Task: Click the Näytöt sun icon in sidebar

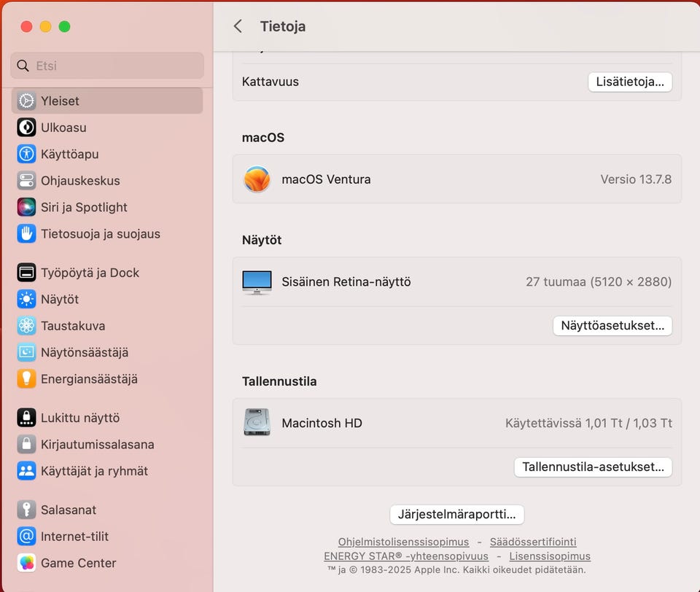Action: [x=26, y=299]
